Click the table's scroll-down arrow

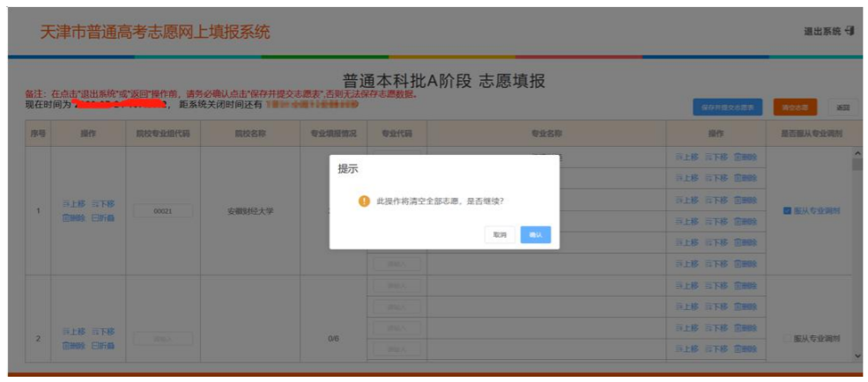pos(858,356)
